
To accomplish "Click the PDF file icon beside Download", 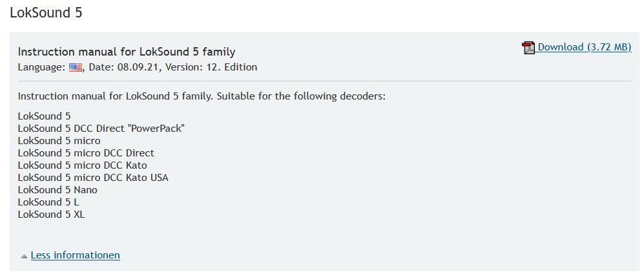I will [528, 48].
